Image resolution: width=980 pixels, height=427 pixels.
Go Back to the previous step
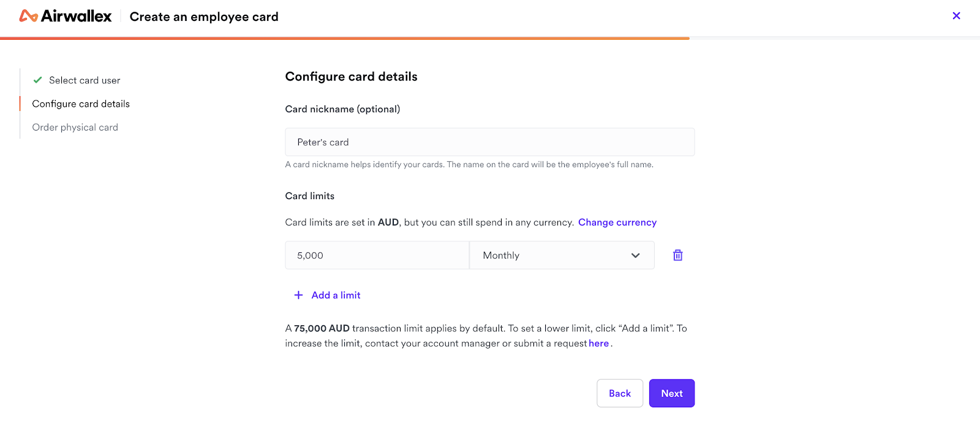point(620,393)
